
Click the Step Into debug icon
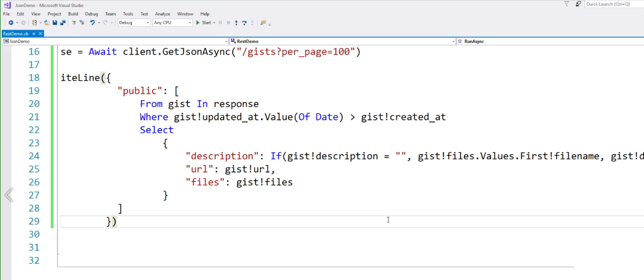(237, 23)
